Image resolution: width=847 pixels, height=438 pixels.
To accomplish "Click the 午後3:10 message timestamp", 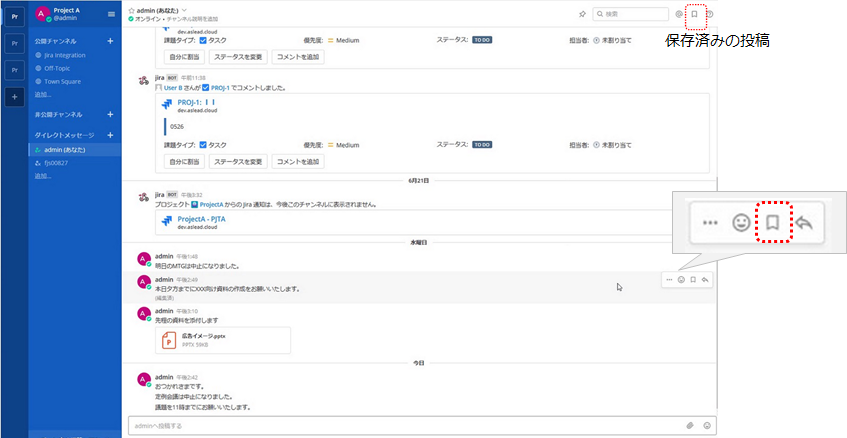I will pyautogui.click(x=187, y=311).
